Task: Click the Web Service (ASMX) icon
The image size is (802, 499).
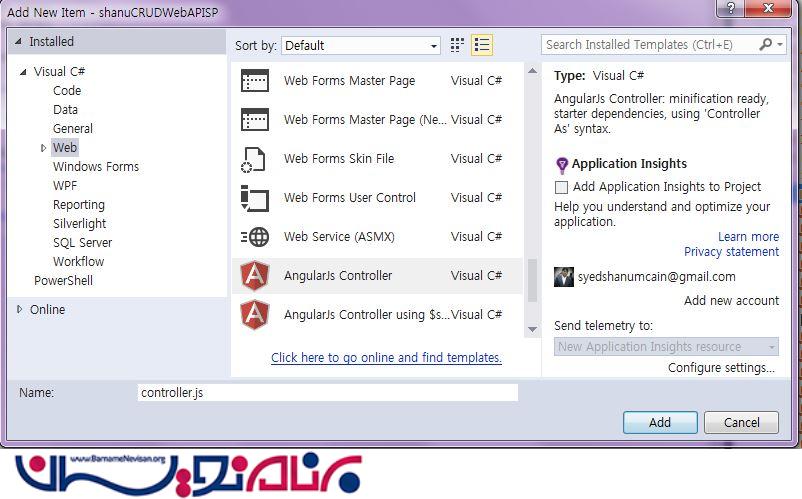Action: tap(255, 237)
